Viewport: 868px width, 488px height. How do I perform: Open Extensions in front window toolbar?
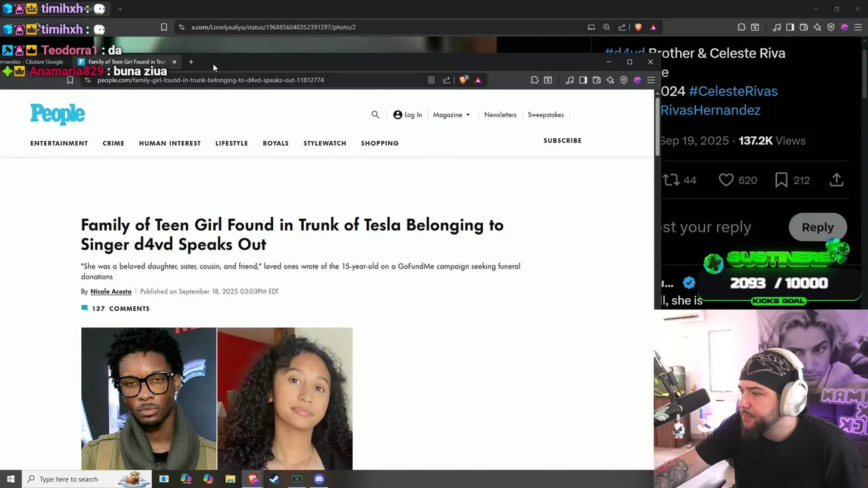(534, 80)
